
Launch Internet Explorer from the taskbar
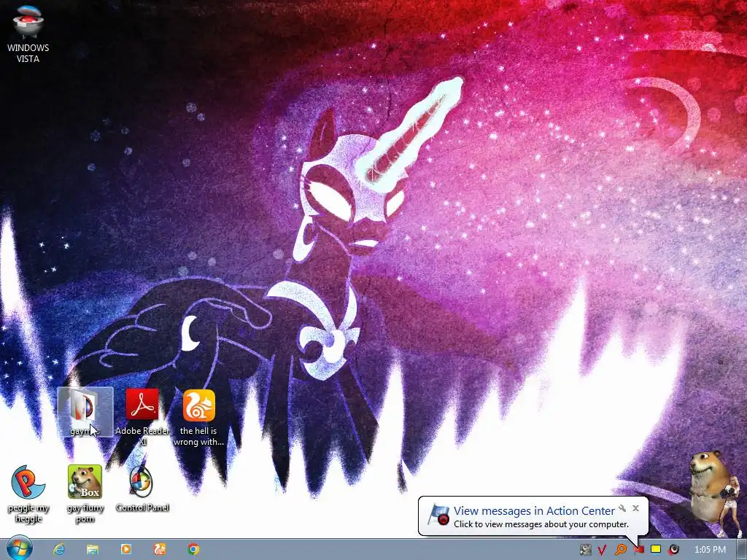59,550
